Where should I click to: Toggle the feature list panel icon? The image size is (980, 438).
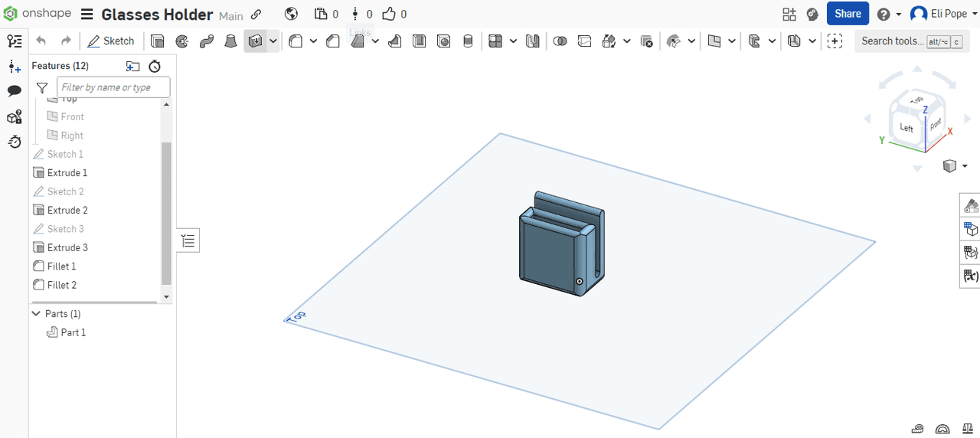tap(14, 41)
